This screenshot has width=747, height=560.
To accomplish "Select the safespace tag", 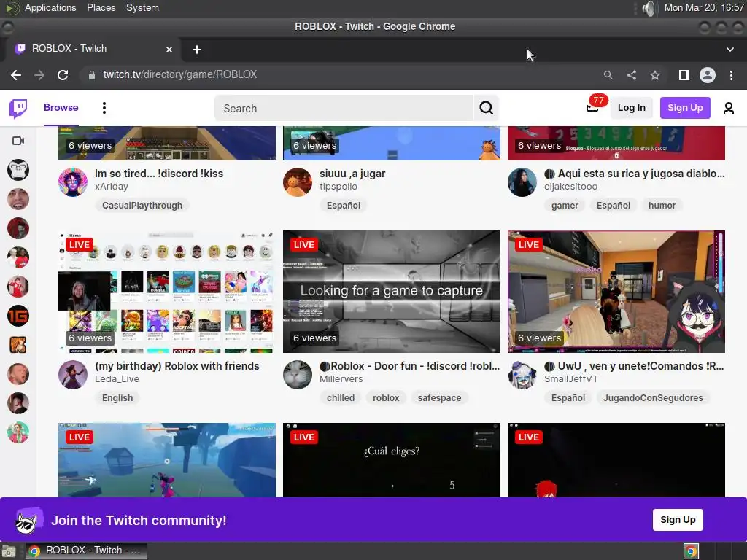I will tap(439, 397).
